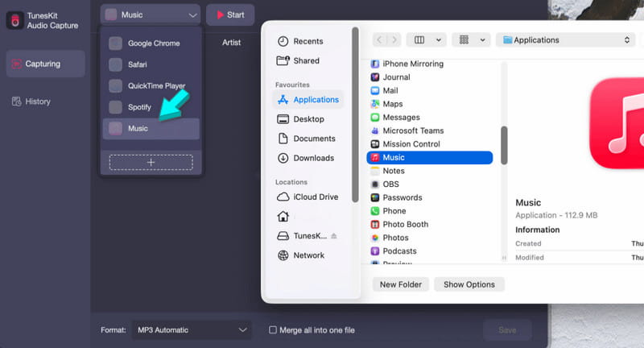Viewport: 644px width, 348px height.
Task: Select Desktop in Finder sidebar
Action: pyautogui.click(x=308, y=119)
